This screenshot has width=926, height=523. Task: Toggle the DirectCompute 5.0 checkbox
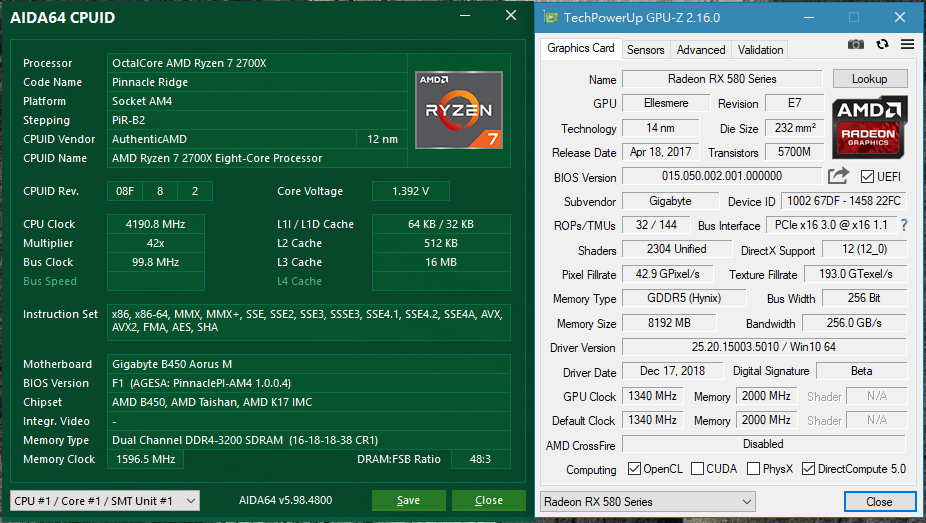(x=808, y=469)
